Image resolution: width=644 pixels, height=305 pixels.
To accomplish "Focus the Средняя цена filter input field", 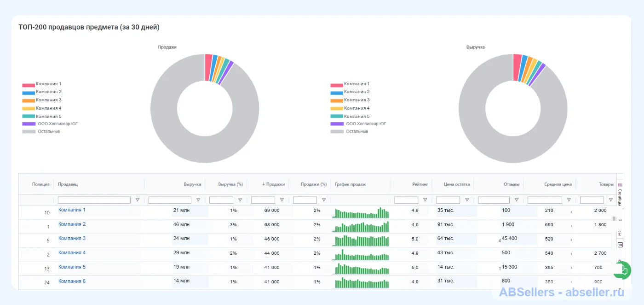I will [x=545, y=200].
